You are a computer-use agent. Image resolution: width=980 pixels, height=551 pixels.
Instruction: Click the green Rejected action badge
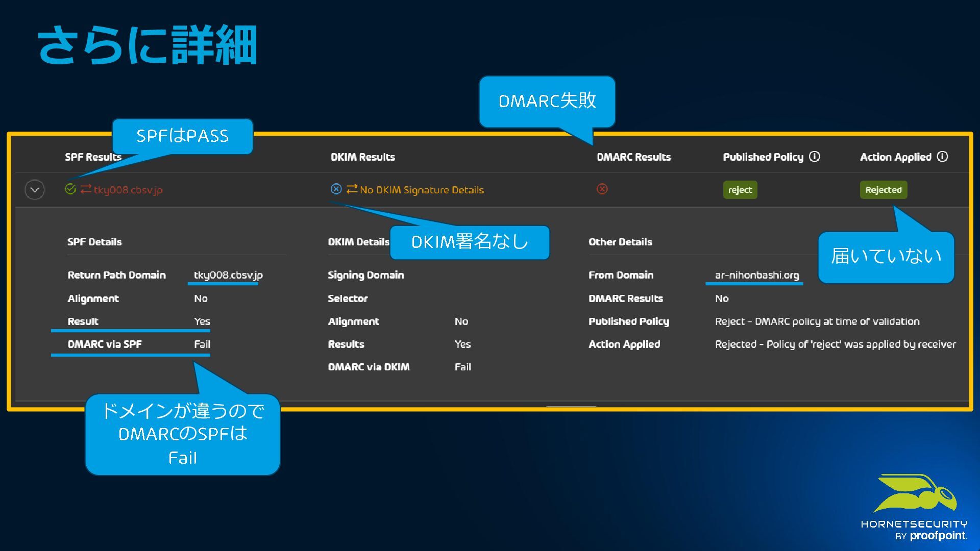pos(884,190)
